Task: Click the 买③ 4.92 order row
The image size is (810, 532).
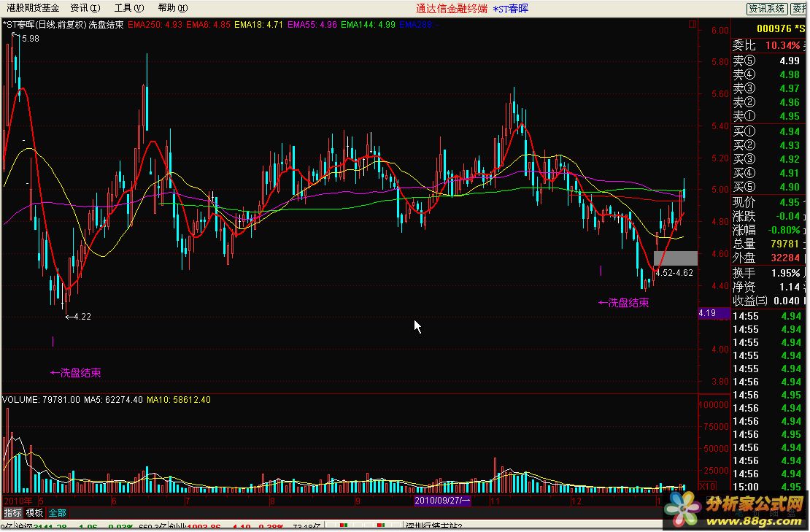Action: (x=768, y=159)
